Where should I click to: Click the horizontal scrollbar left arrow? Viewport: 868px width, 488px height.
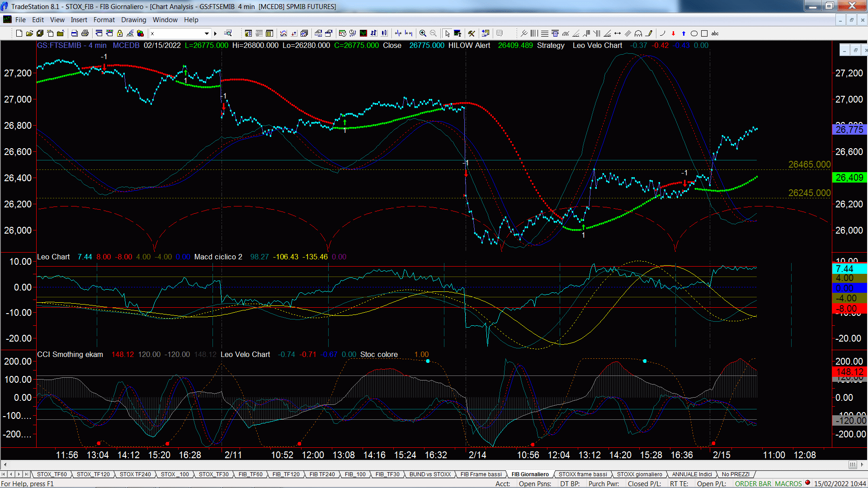[5, 465]
